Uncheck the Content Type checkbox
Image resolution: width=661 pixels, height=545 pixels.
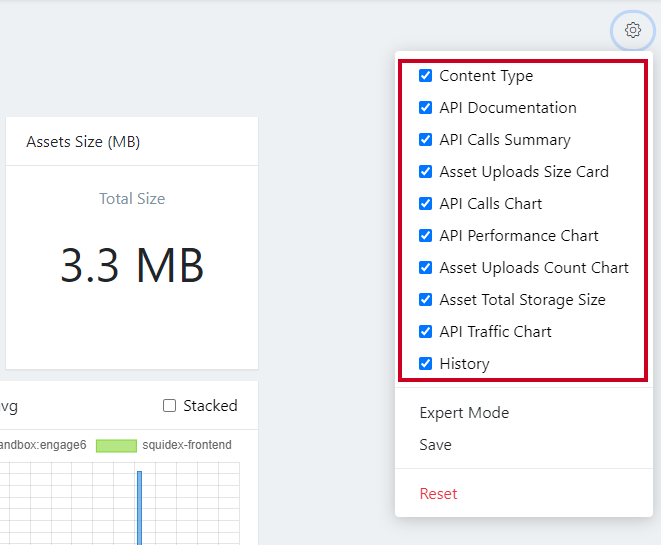425,76
